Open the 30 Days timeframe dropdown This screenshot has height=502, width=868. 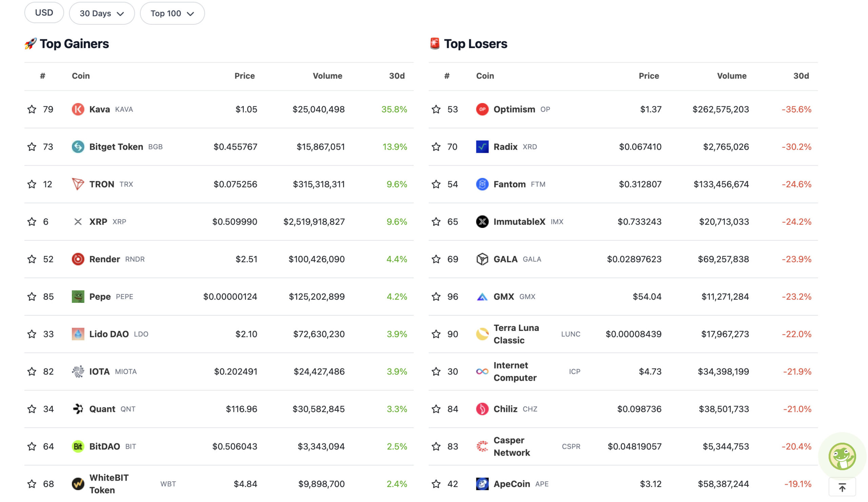(102, 14)
